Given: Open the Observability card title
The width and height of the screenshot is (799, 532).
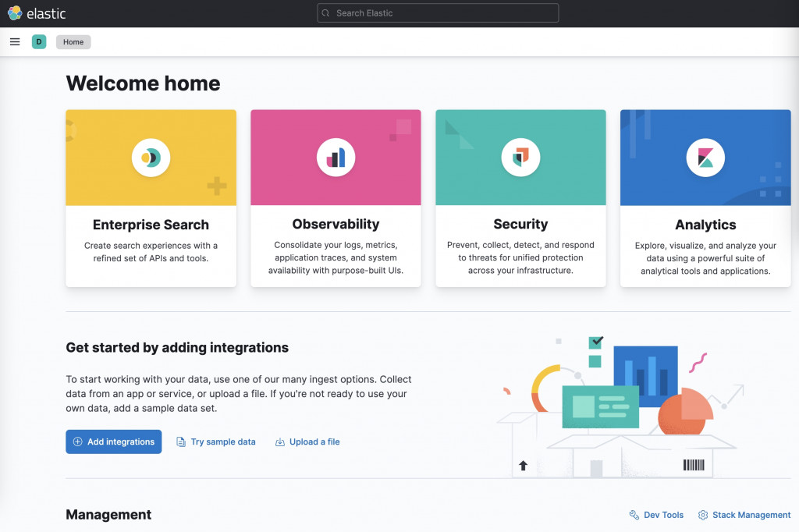Looking at the screenshot, I should pyautogui.click(x=336, y=224).
